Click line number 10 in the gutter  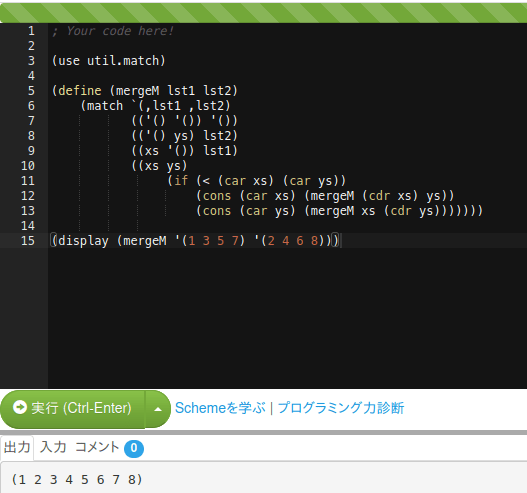[x=28, y=166]
